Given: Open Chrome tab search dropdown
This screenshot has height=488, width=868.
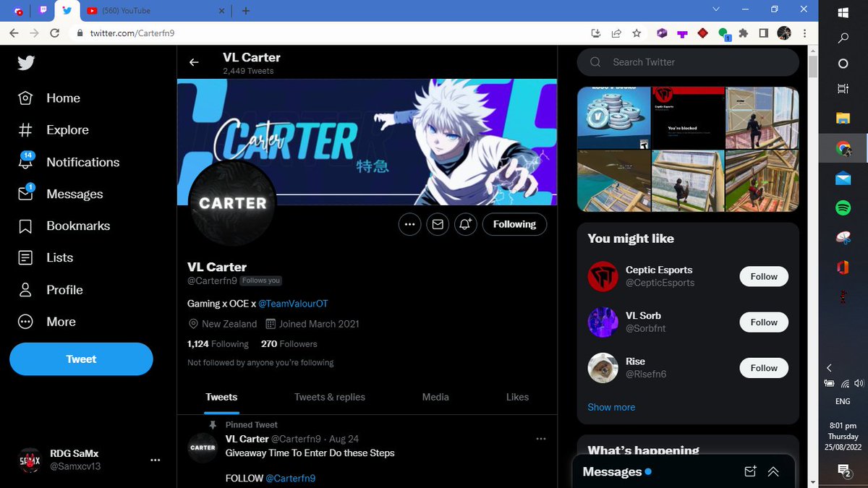Looking at the screenshot, I should point(716,9).
